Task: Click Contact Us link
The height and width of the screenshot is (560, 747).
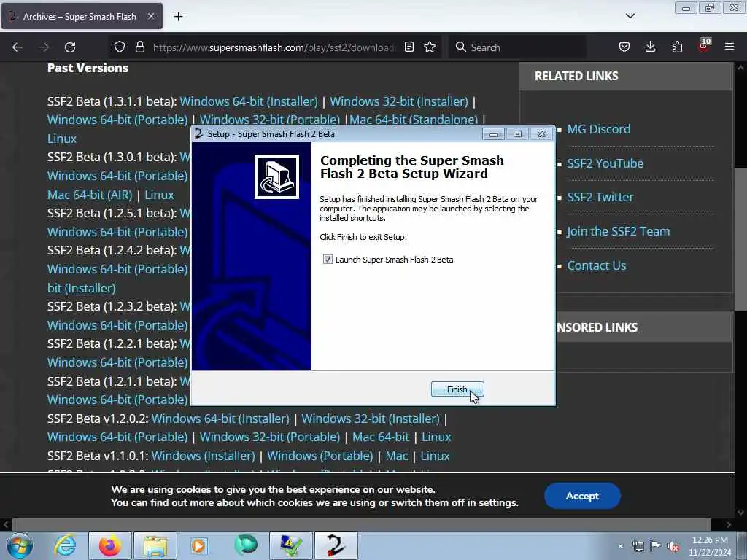Action: [597, 265]
